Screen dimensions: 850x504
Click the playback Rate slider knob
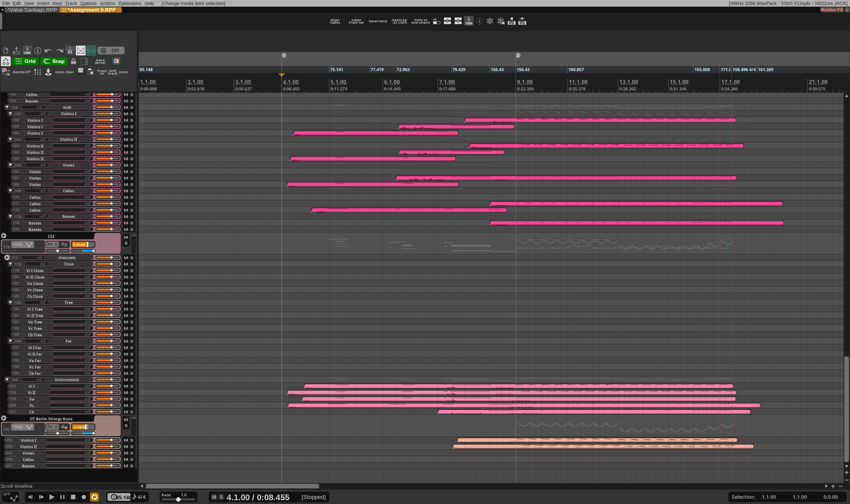[x=178, y=499]
